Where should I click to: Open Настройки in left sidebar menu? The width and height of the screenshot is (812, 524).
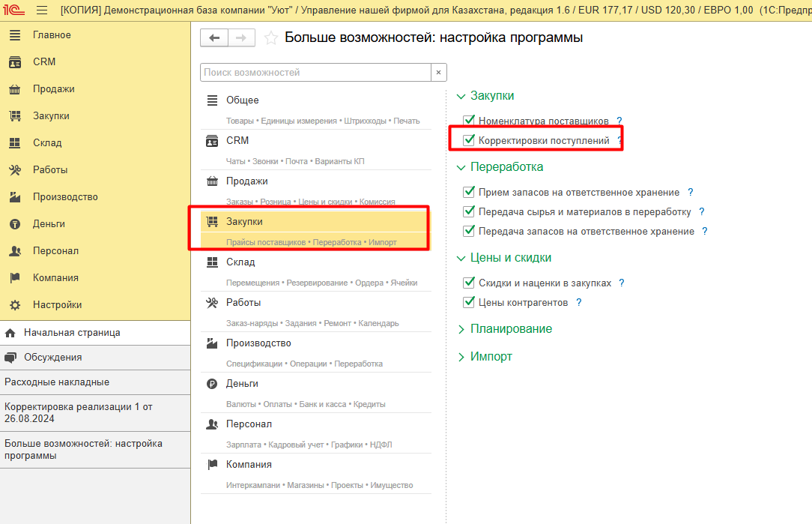tap(57, 305)
